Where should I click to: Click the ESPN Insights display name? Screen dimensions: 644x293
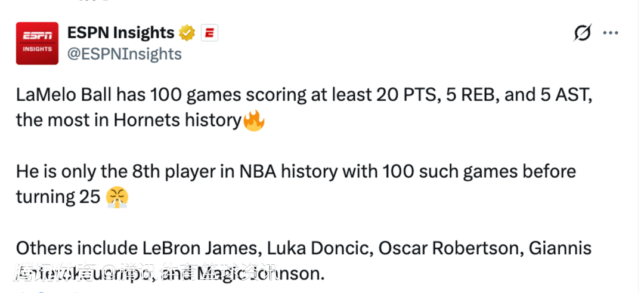(121, 33)
